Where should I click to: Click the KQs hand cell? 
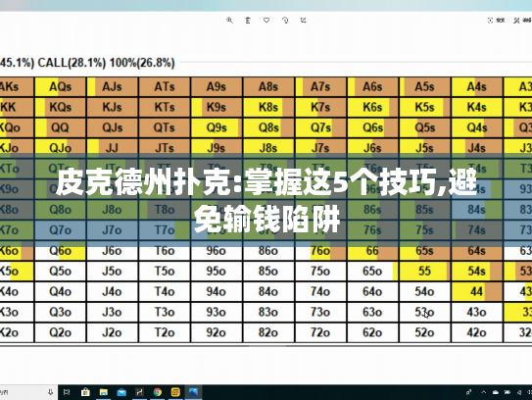coord(61,107)
